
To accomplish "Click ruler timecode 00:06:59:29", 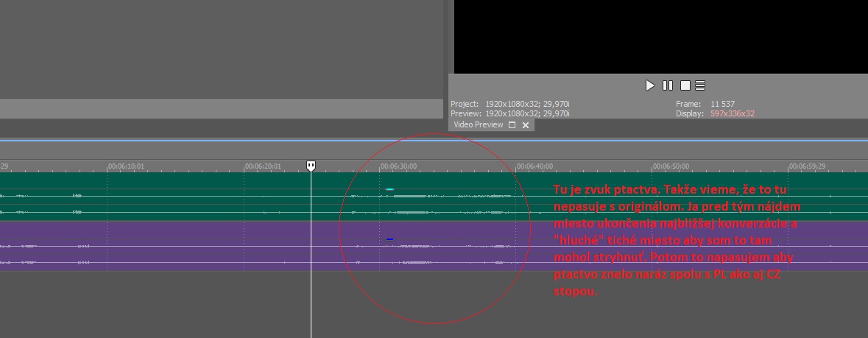I will tap(807, 166).
